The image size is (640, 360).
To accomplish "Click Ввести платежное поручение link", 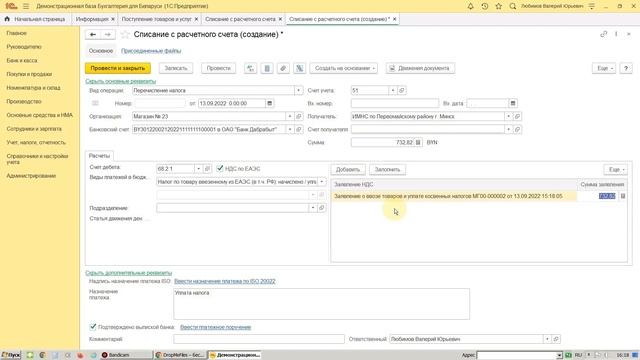I will 216,327.
